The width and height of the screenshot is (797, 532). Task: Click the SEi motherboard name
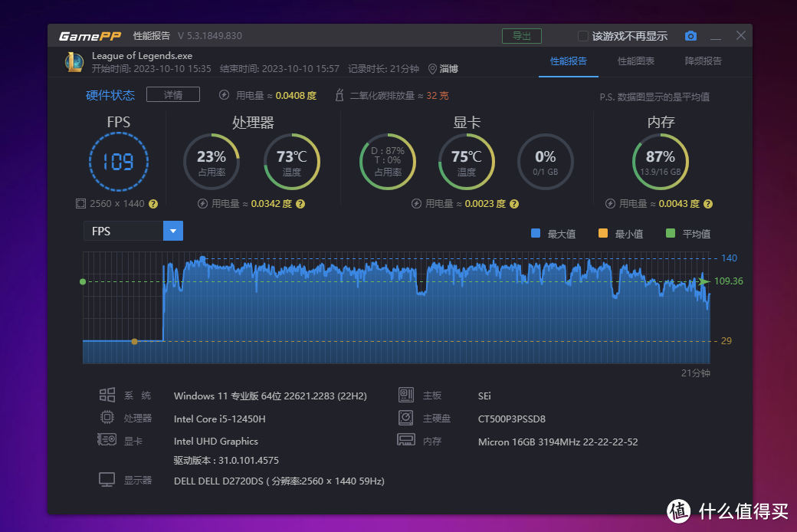(484, 396)
